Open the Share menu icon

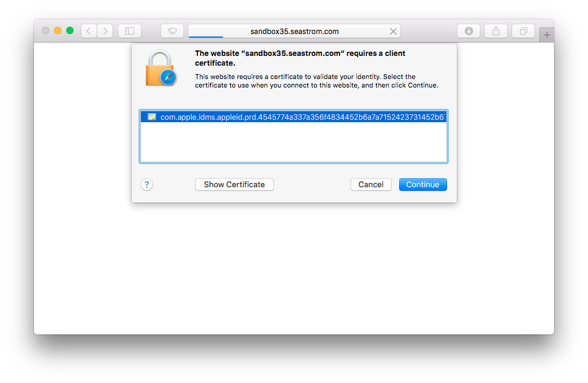[496, 30]
